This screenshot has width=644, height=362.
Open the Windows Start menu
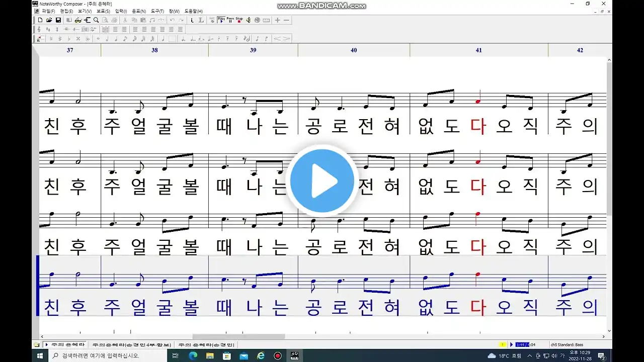coord(40,355)
